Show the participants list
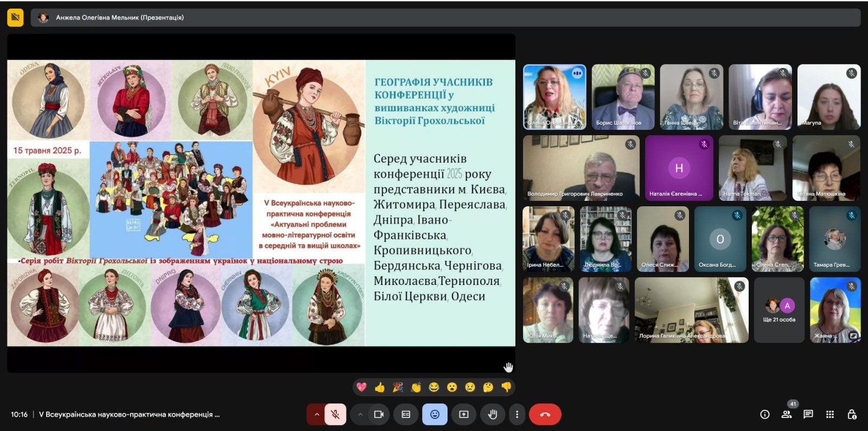 [x=786, y=414]
